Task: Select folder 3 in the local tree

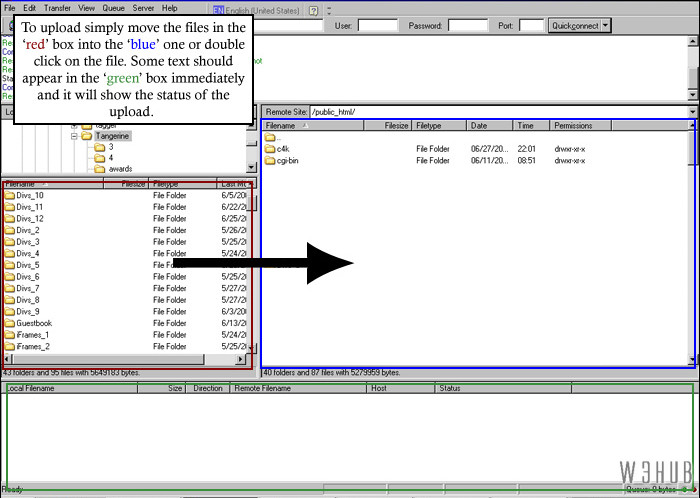Action: (111, 147)
